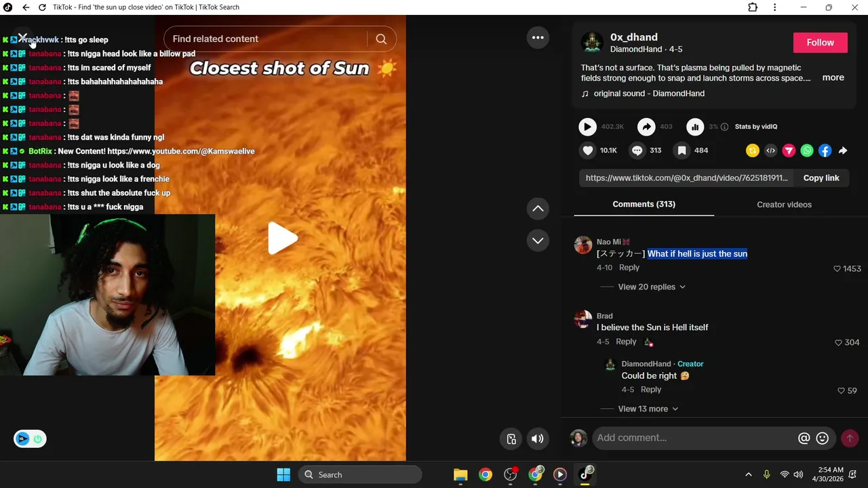Copy the video link
The width and height of the screenshot is (868, 488).
(821, 178)
